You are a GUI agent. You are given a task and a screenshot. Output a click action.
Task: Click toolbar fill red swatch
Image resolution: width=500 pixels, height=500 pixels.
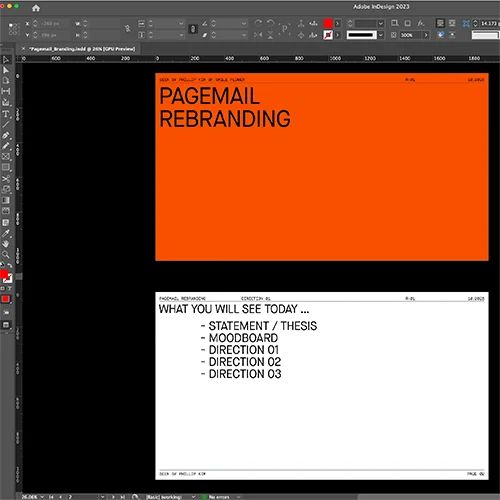(4, 274)
